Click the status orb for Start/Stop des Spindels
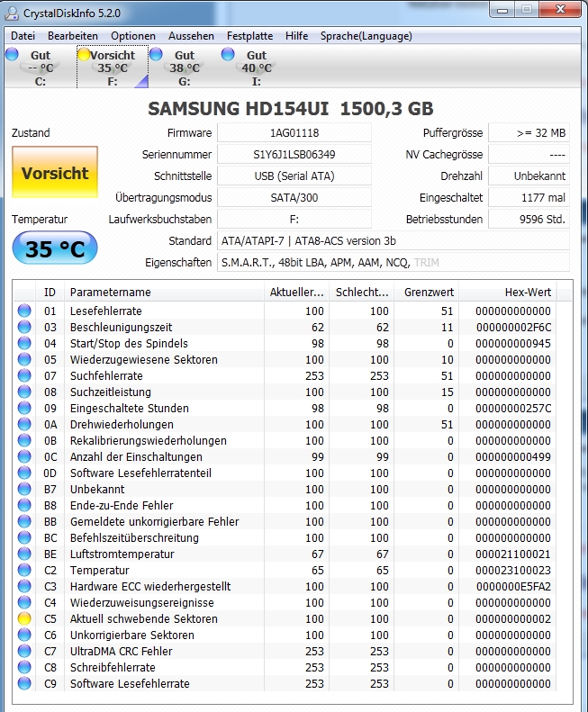The height and width of the screenshot is (712, 588). [x=24, y=343]
